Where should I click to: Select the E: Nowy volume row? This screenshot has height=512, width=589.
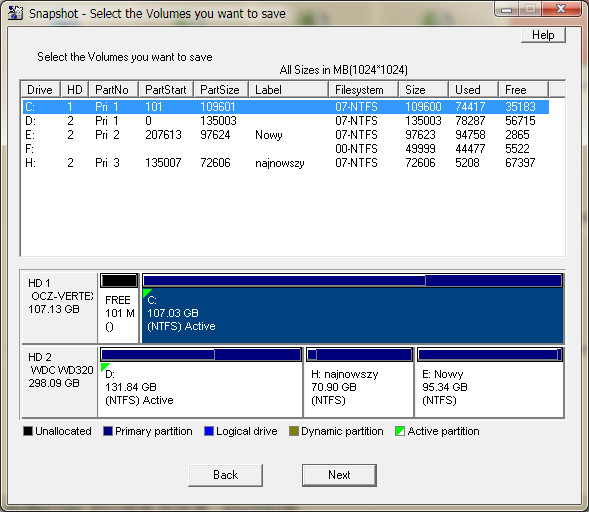click(285, 135)
